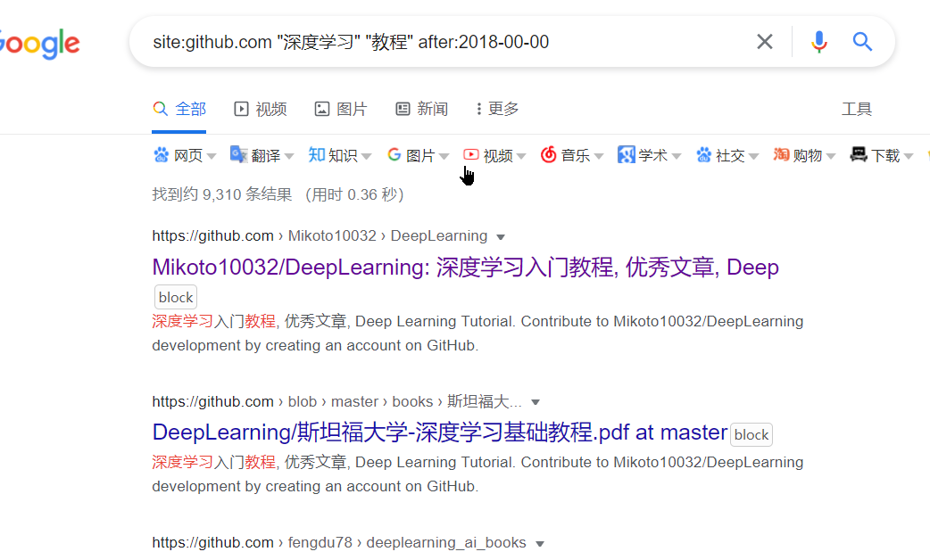
Task: Click the download icon beside 下载
Action: (x=859, y=154)
